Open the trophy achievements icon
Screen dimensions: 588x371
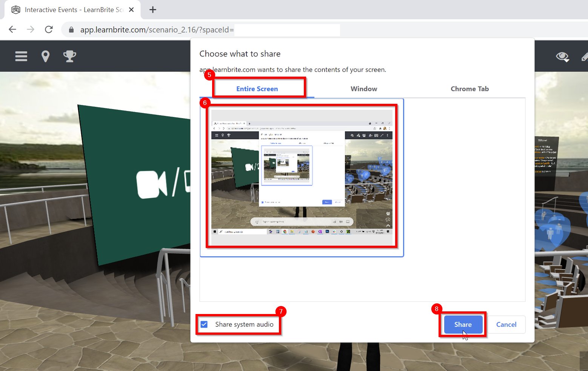pyautogui.click(x=69, y=56)
